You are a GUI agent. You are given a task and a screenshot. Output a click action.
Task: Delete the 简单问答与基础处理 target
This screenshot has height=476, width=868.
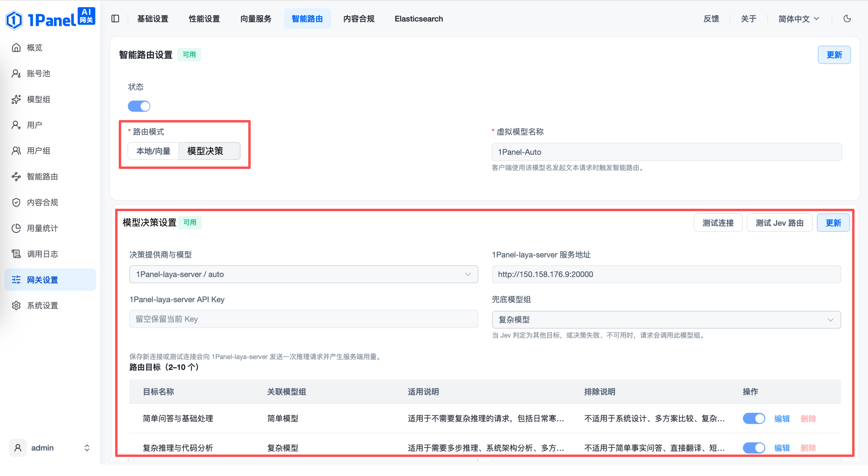(808, 419)
